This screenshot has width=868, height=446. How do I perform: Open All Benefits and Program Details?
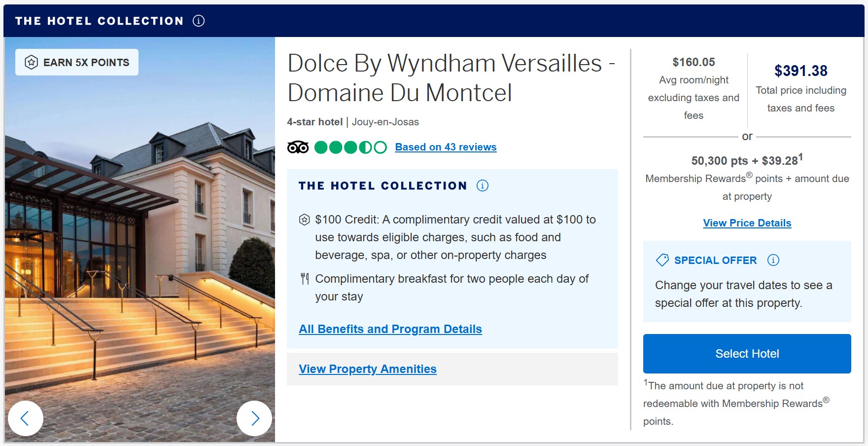[x=390, y=329]
